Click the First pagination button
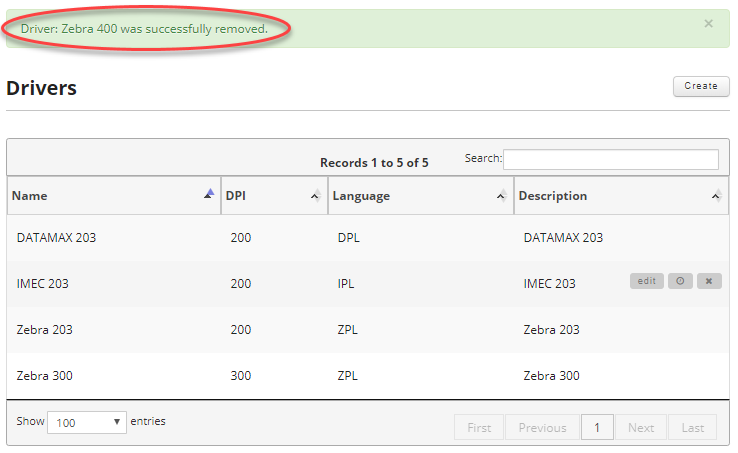This screenshot has width=738, height=453. [479, 428]
